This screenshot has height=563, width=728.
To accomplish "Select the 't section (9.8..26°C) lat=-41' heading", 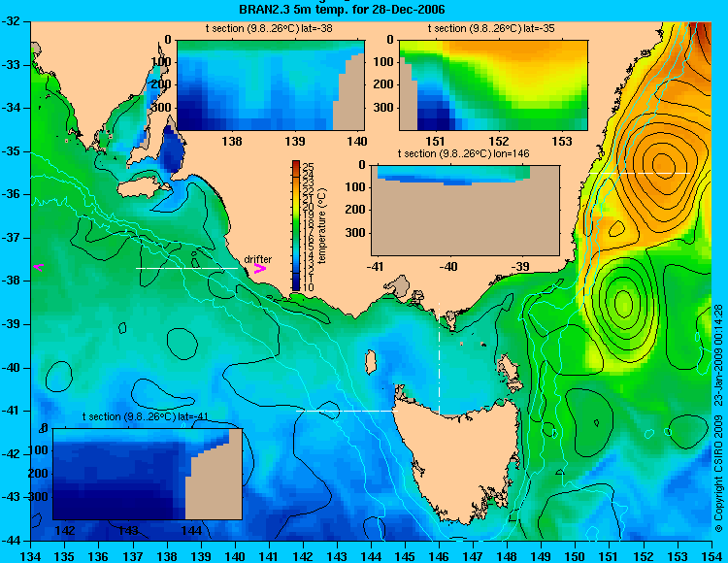I will [x=145, y=416].
